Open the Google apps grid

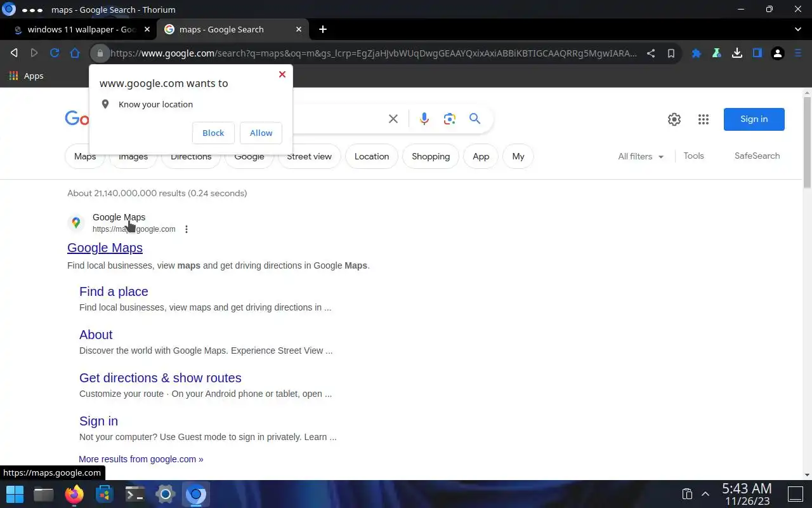(704, 119)
